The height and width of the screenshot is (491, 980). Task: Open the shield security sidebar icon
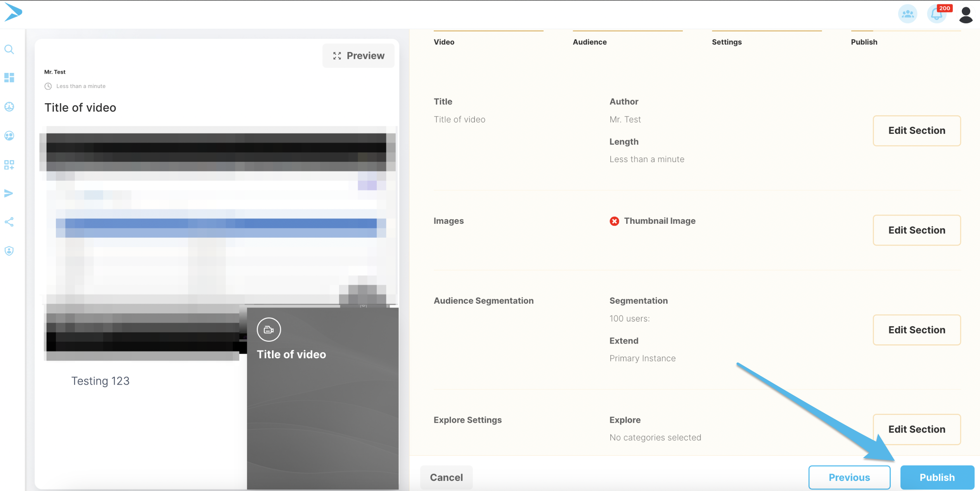click(x=9, y=251)
